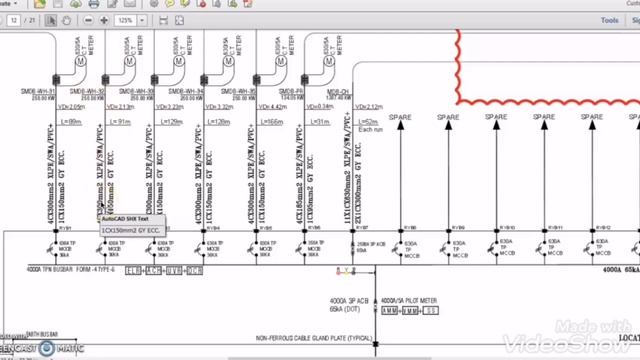Image resolution: width=640 pixels, height=360 pixels.
Task: Open preferences with the gear icon
Action: coord(154,4)
